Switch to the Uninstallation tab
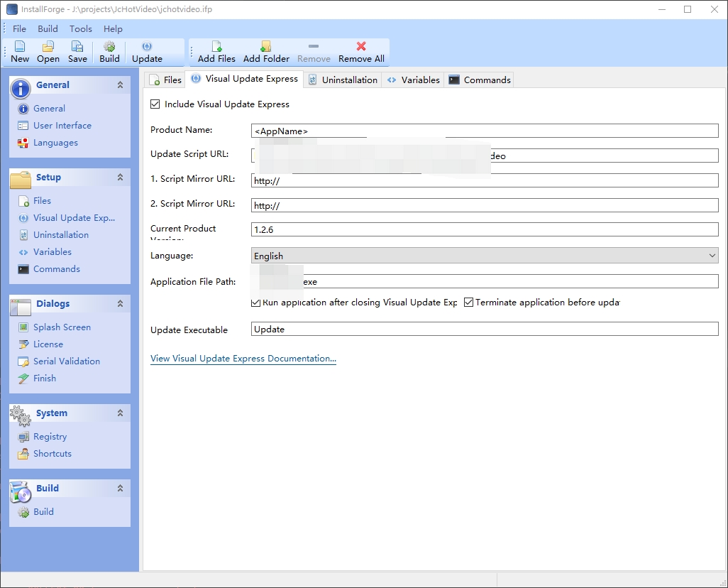 343,80
